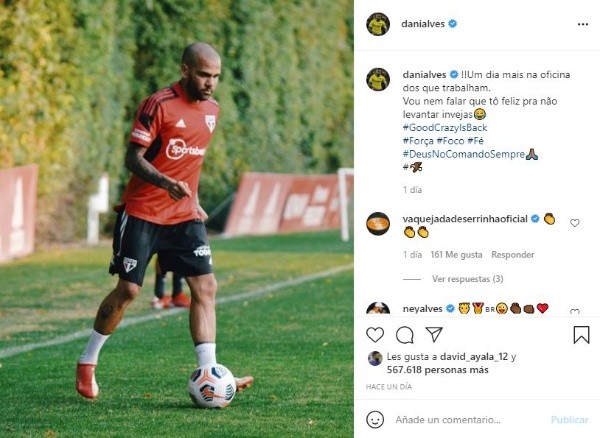Screen dimensions: 600x438
Task: Open the three-dot options menu
Action: point(583,24)
